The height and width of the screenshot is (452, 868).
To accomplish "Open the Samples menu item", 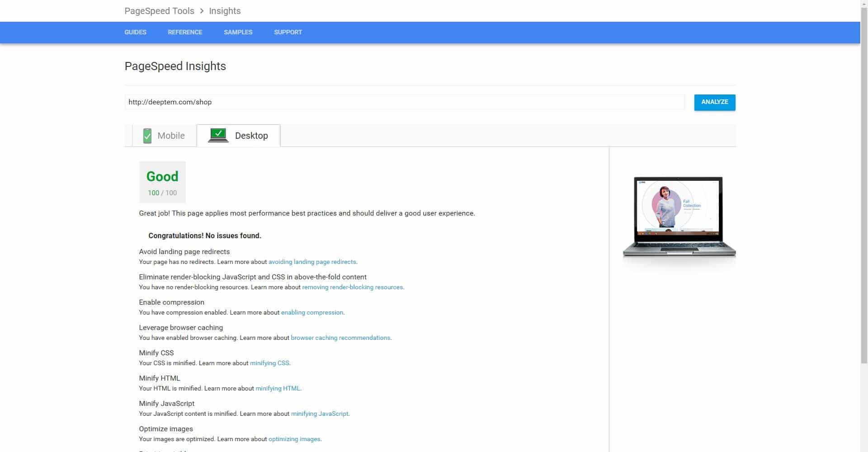I will click(x=238, y=32).
